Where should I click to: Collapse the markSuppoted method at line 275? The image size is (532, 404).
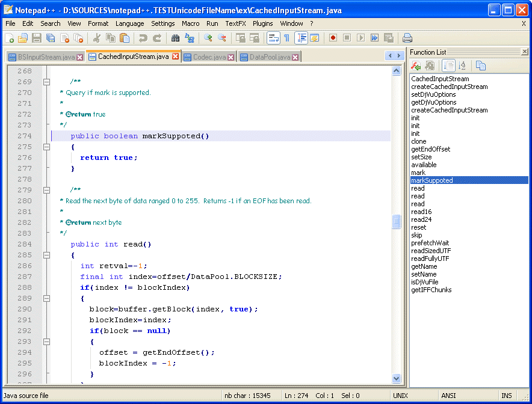click(46, 146)
